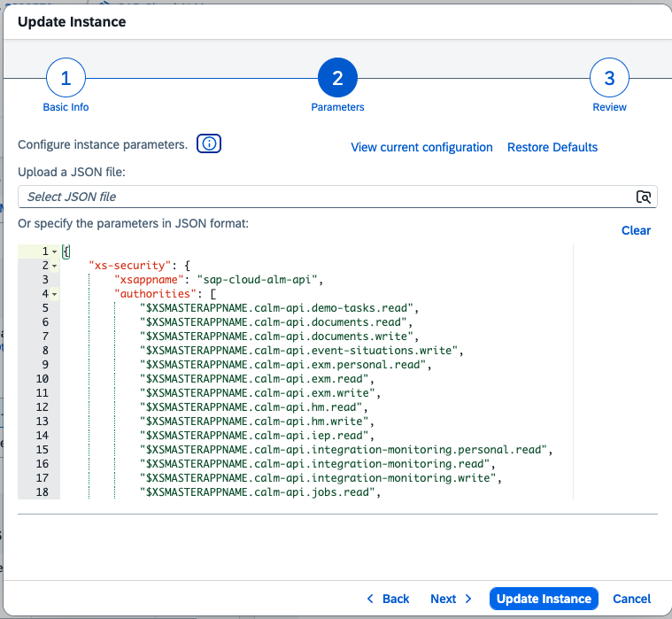Viewport: 672px width, 619px height.
Task: Click the integration-monitoring.personal.read line
Action: (346, 449)
